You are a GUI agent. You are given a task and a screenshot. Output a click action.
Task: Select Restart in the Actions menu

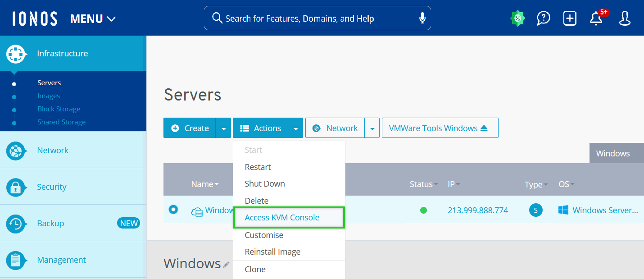(x=258, y=167)
